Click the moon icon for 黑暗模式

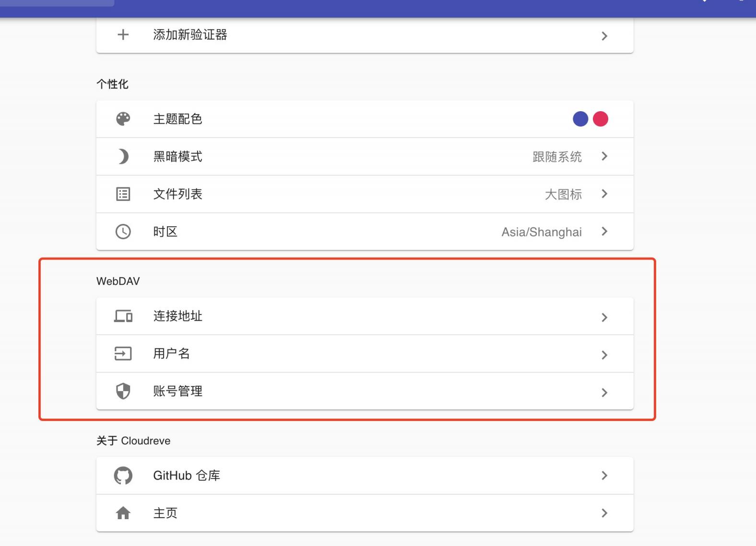tap(123, 156)
